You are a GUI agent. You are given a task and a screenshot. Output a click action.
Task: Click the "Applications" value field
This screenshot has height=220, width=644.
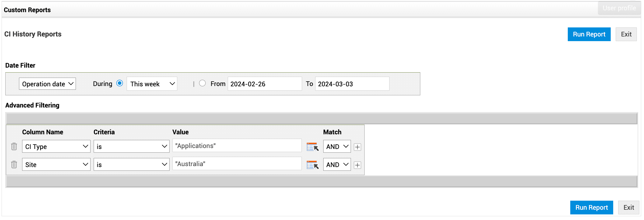pos(237,146)
